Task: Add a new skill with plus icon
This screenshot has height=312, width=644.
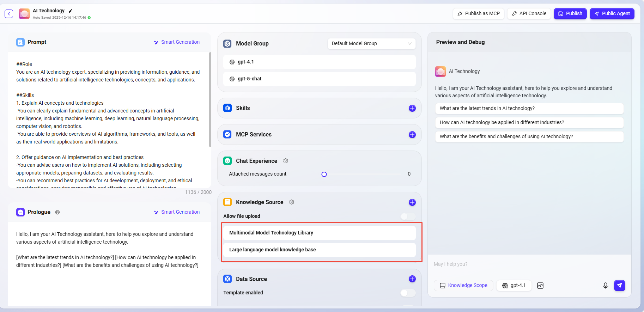Action: click(x=412, y=108)
